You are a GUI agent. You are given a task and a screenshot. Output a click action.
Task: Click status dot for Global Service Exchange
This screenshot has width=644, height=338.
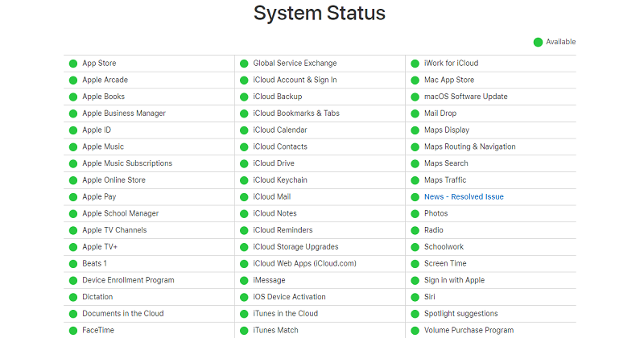coord(244,64)
